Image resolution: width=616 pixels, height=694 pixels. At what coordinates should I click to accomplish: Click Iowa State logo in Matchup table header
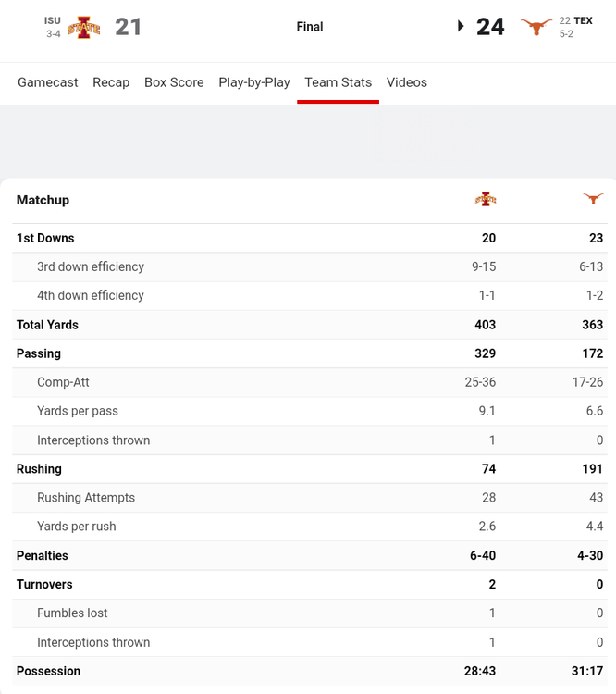486,199
